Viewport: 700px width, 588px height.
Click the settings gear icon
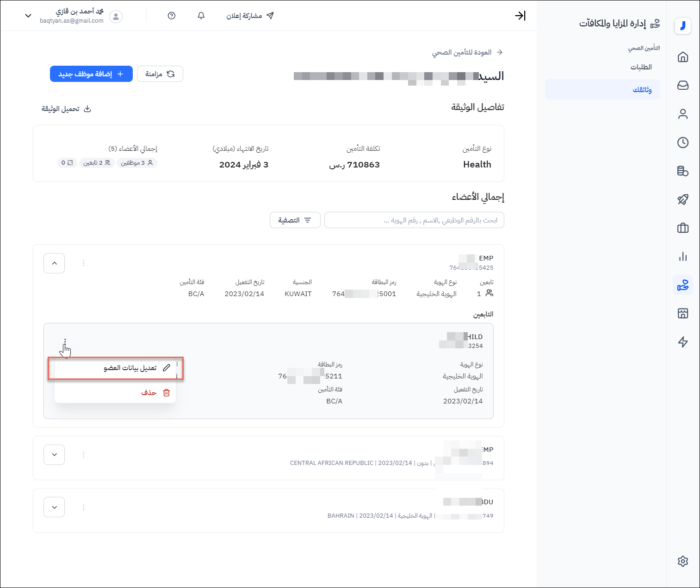pyautogui.click(x=682, y=561)
